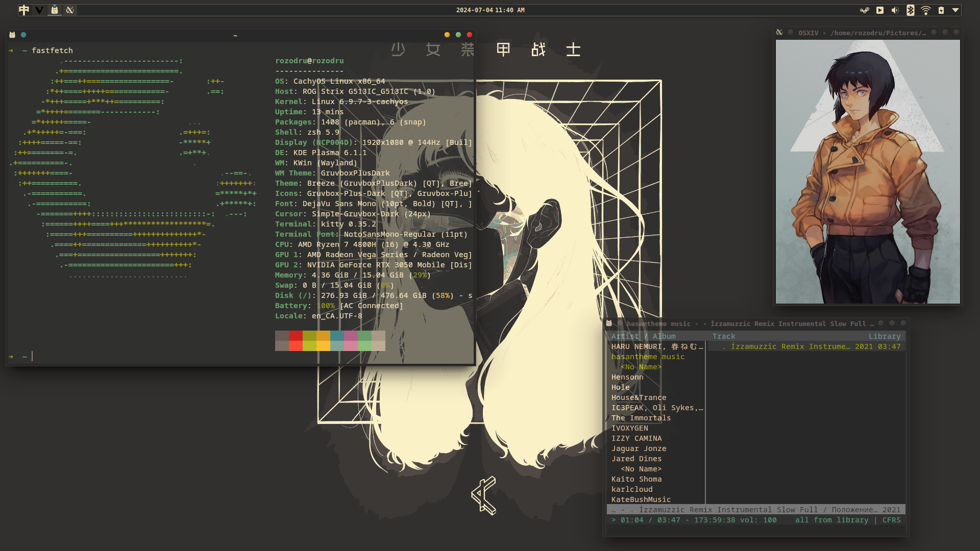Screen dimensions: 980x551
Task: Minimize the fastfetch terminal via yellow dot
Action: 447,35
